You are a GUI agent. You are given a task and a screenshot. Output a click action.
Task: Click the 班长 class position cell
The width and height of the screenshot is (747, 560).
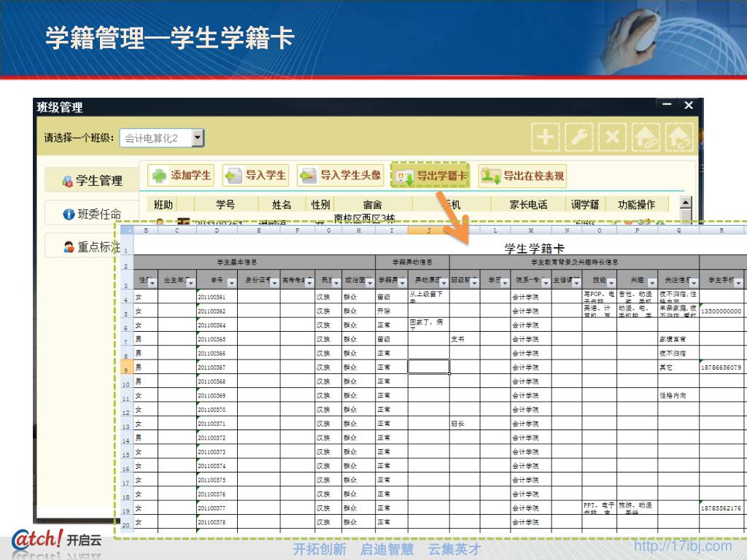tap(465, 424)
